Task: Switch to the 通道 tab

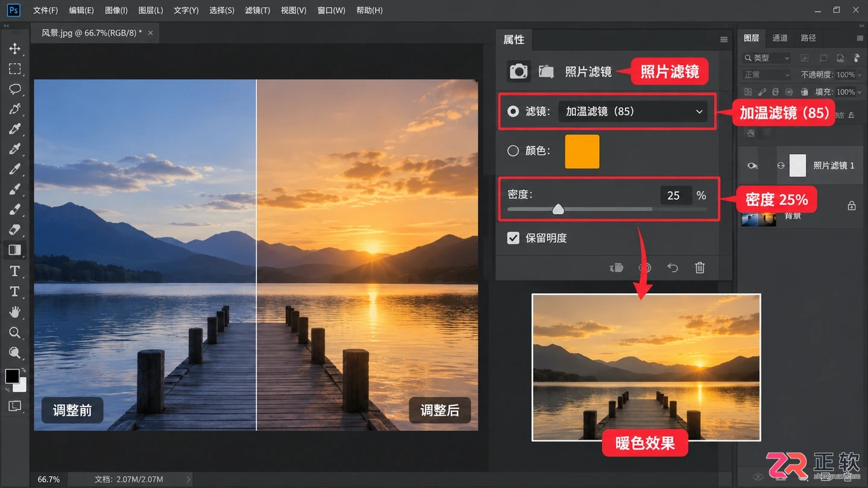Action: pyautogui.click(x=780, y=38)
